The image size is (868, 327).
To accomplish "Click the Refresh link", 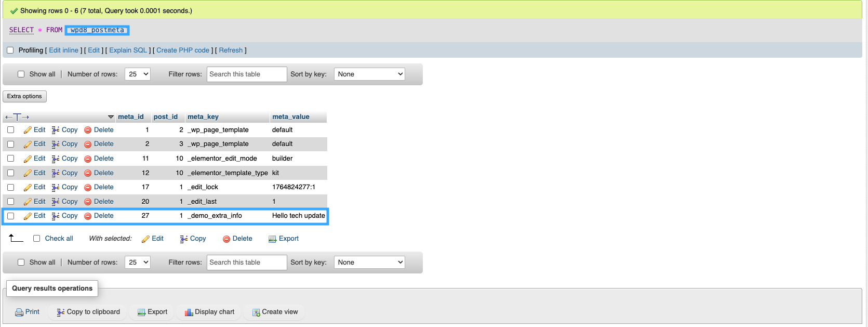I will click(x=231, y=50).
